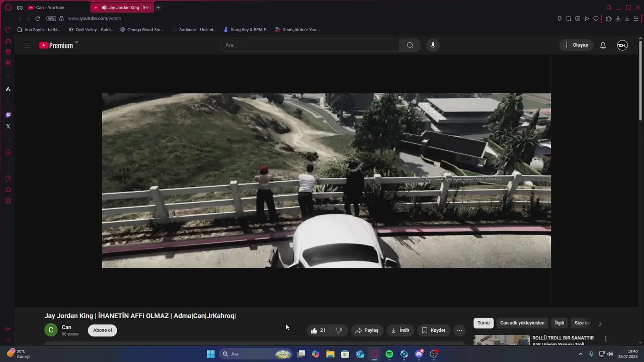Mute the audio icon on the active tab
Image resolution: width=644 pixels, height=362 pixels.
coord(104,8)
